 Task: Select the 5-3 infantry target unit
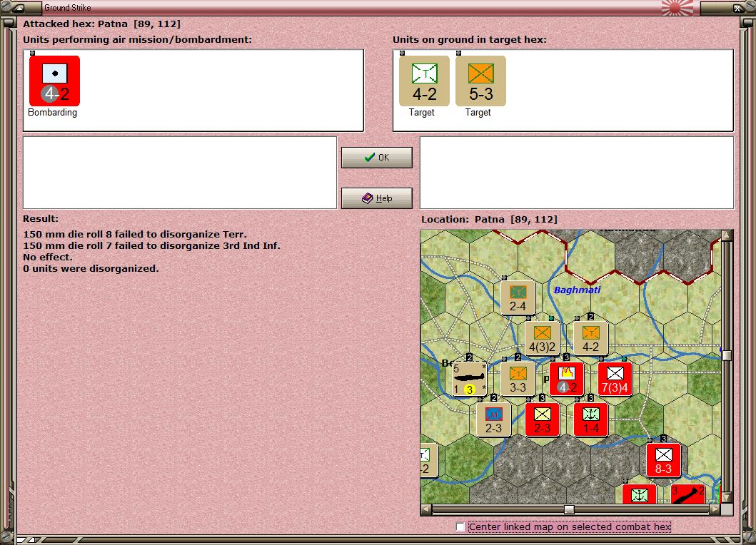point(480,81)
